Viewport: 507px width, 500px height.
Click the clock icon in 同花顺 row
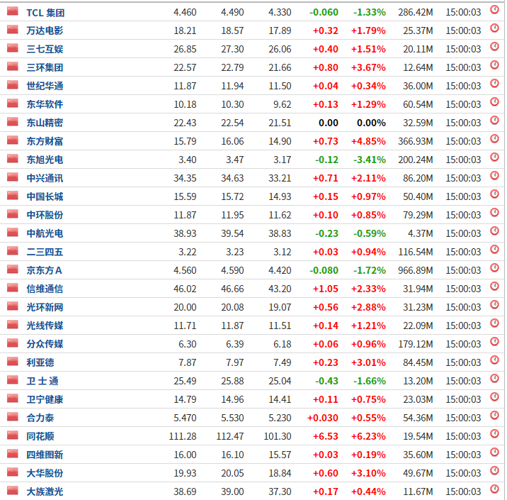[x=495, y=434]
